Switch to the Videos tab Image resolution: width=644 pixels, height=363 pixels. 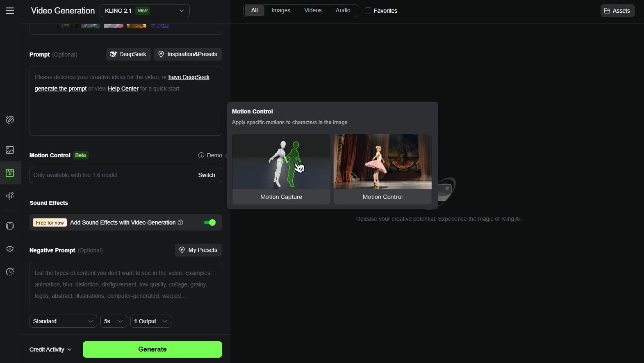tap(313, 10)
